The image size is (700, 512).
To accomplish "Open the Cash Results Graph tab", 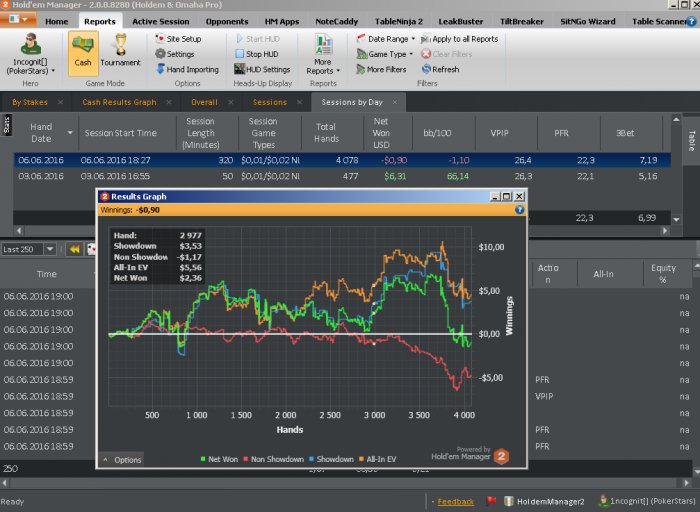I will [119, 102].
